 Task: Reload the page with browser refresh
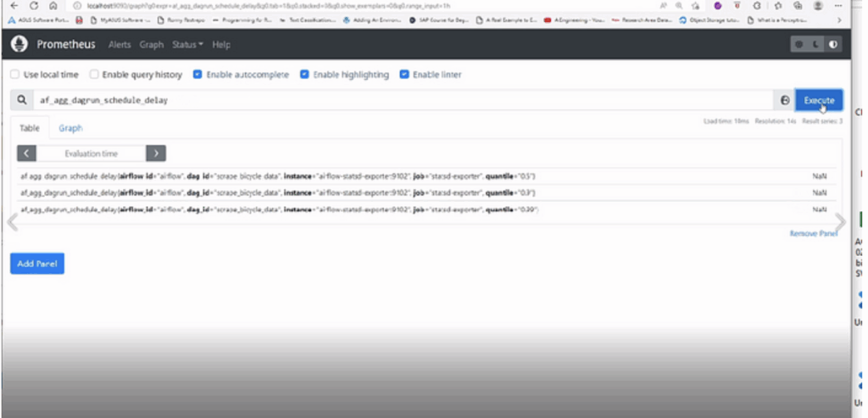(33, 5)
